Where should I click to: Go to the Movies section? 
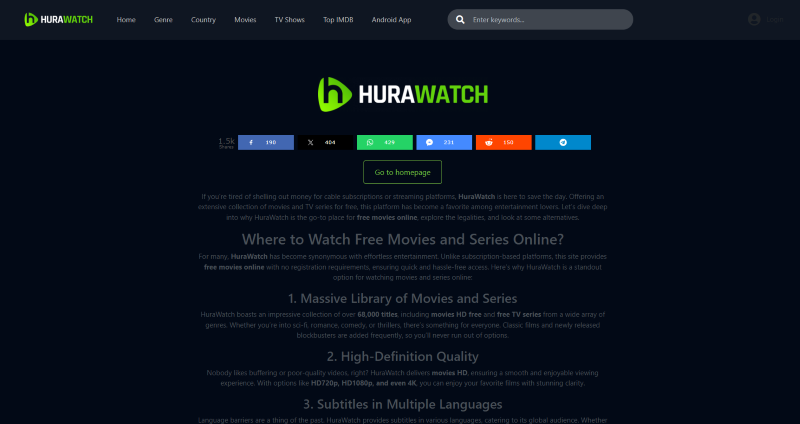coord(245,20)
